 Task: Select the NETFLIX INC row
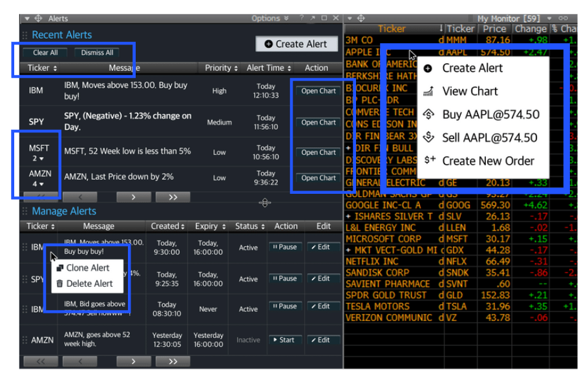461,262
